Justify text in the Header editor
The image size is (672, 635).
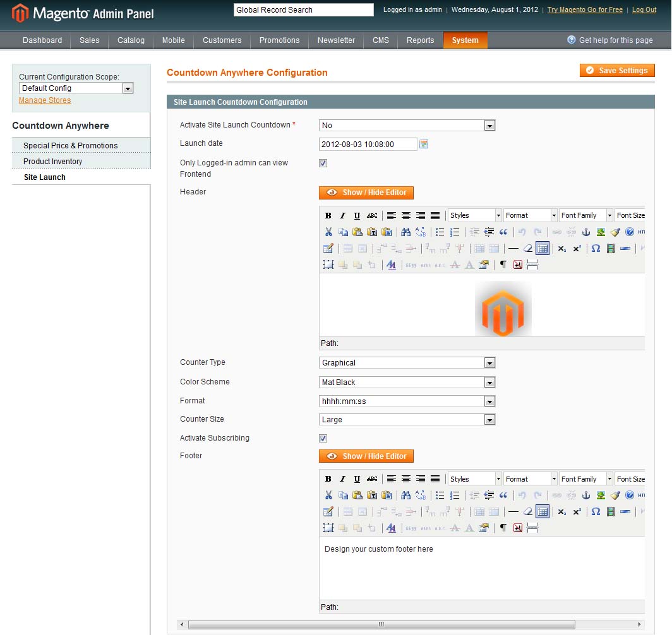(435, 215)
